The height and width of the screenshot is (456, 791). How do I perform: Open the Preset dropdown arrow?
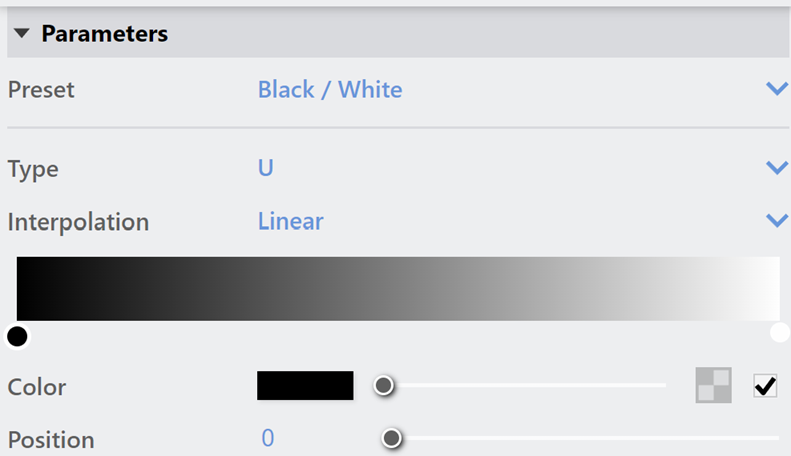(777, 89)
